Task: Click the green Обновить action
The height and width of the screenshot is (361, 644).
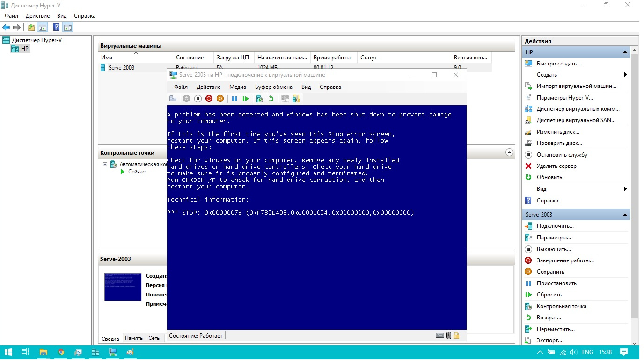Action: [x=549, y=177]
